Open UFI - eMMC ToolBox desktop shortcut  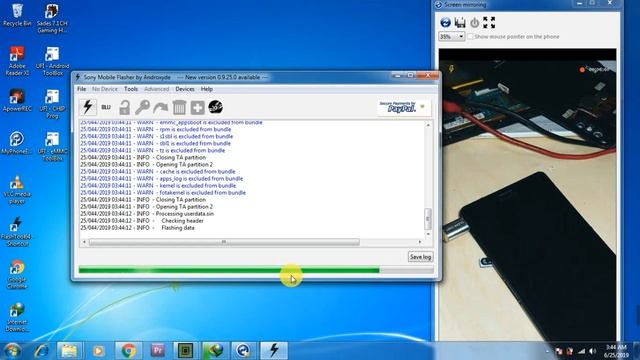pos(52,146)
